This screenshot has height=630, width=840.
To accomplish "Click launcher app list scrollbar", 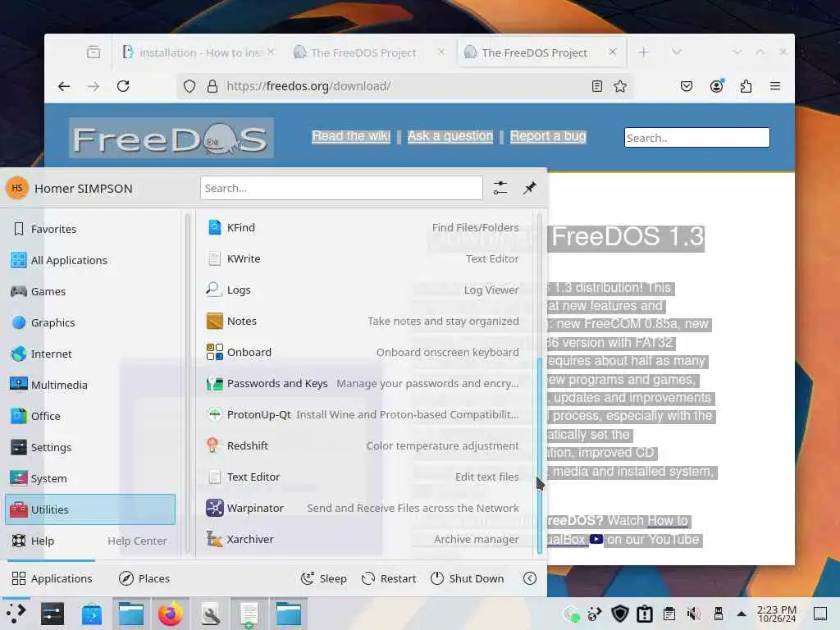I will click(540, 455).
